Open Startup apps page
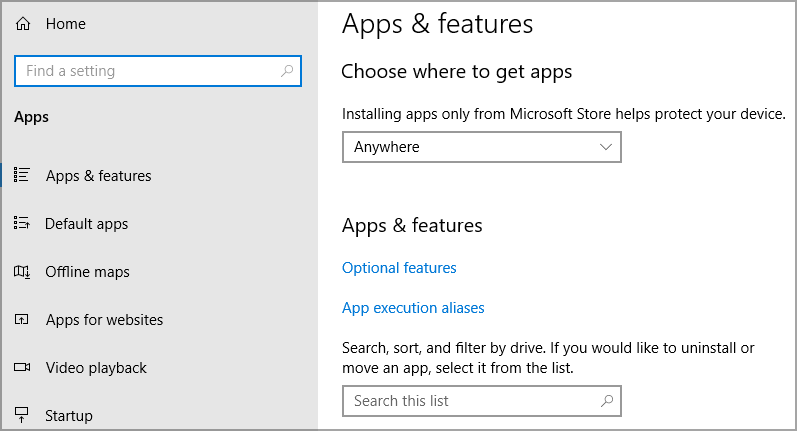This screenshot has height=431, width=797. pos(69,416)
